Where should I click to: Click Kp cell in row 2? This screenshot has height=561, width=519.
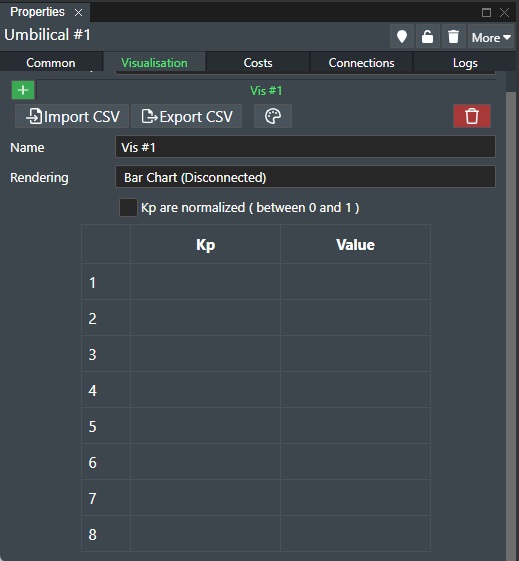205,318
